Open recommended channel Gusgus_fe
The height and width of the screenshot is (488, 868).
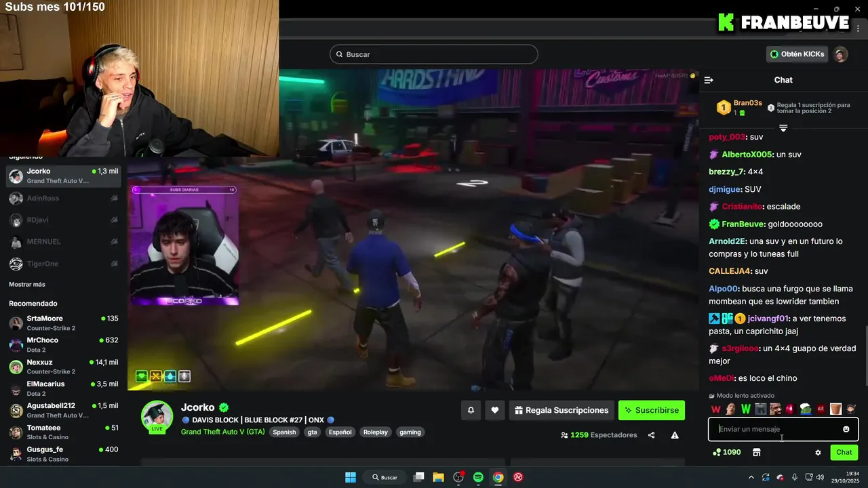tap(64, 453)
